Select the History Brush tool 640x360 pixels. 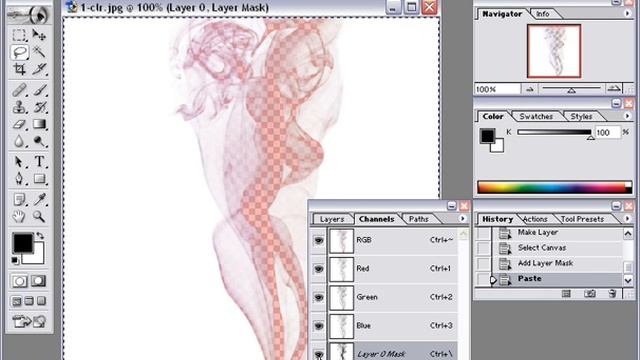[x=39, y=107]
